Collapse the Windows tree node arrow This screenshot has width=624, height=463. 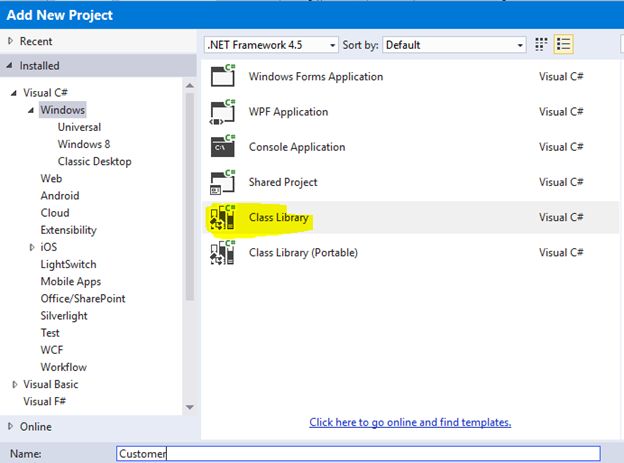coord(31,110)
